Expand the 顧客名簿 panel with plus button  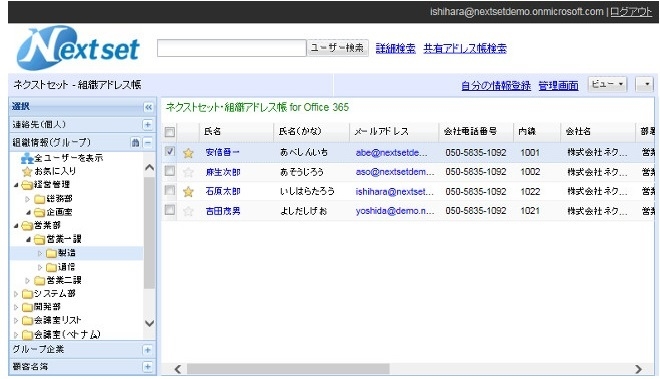(x=147, y=367)
